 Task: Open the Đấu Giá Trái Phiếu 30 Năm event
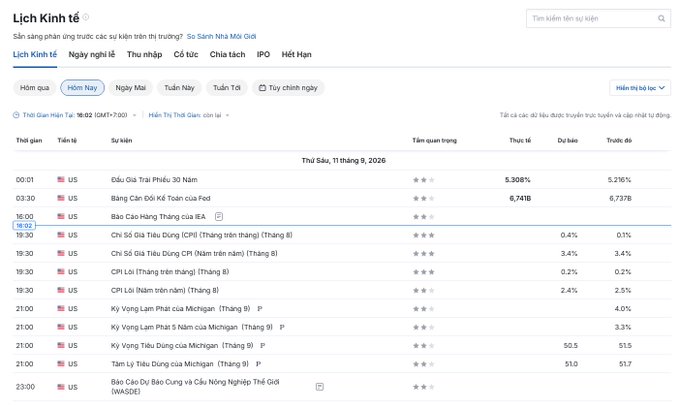[x=154, y=180]
